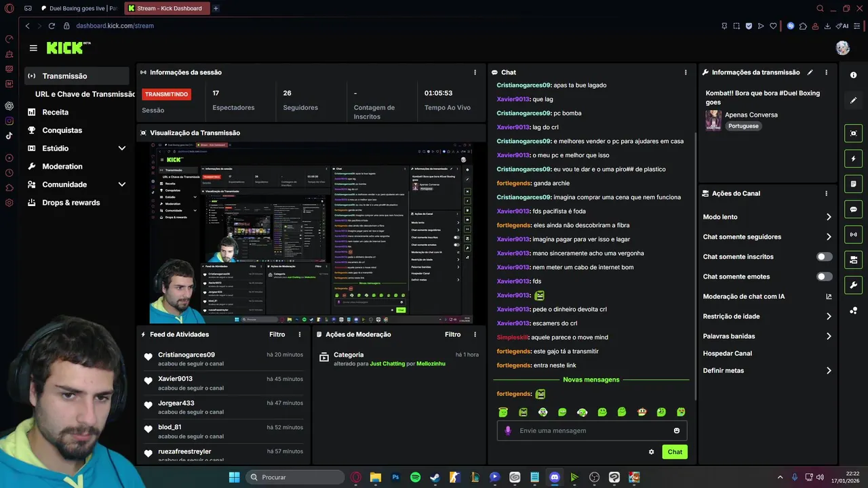This screenshot has width=868, height=488.
Task: Open the Chat panel three-dot menu
Action: 686,73
